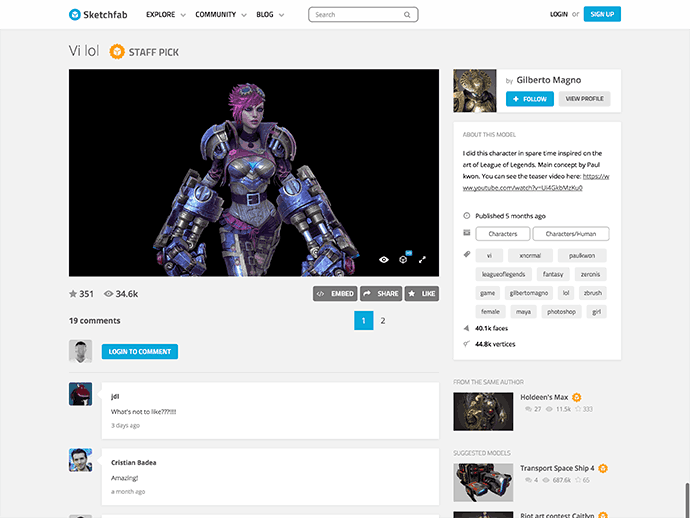Viewport: 690px width, 518px height.
Task: Toggle the viewer eye display icon
Action: pyautogui.click(x=384, y=260)
